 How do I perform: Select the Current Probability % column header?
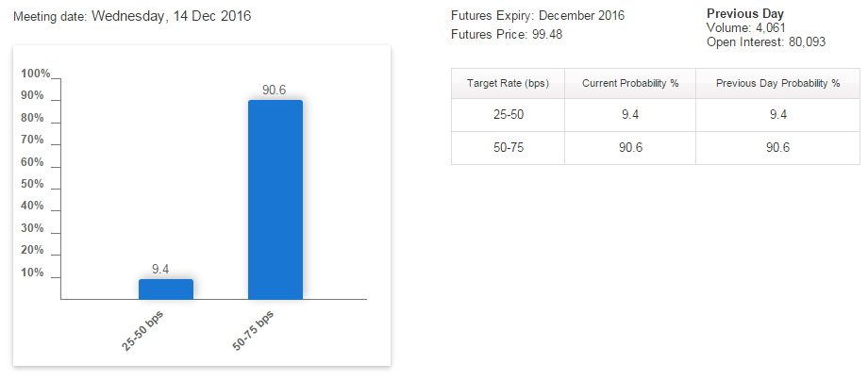[630, 84]
